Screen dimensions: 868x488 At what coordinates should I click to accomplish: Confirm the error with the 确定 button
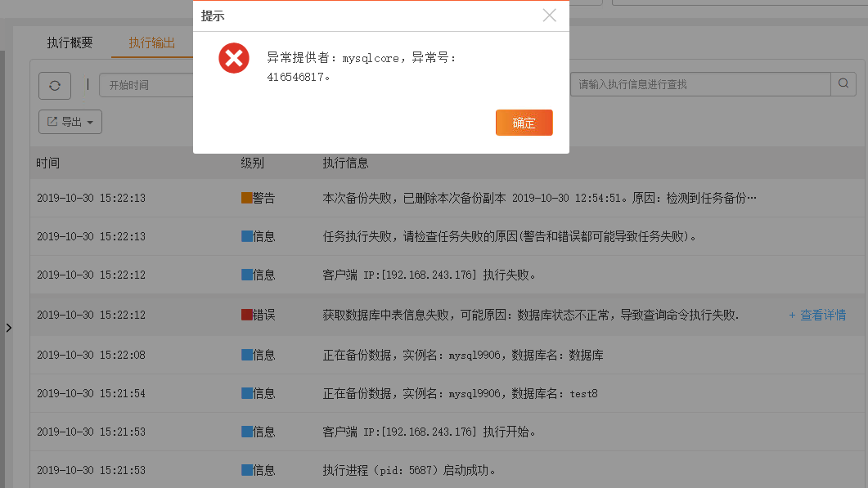click(x=524, y=123)
